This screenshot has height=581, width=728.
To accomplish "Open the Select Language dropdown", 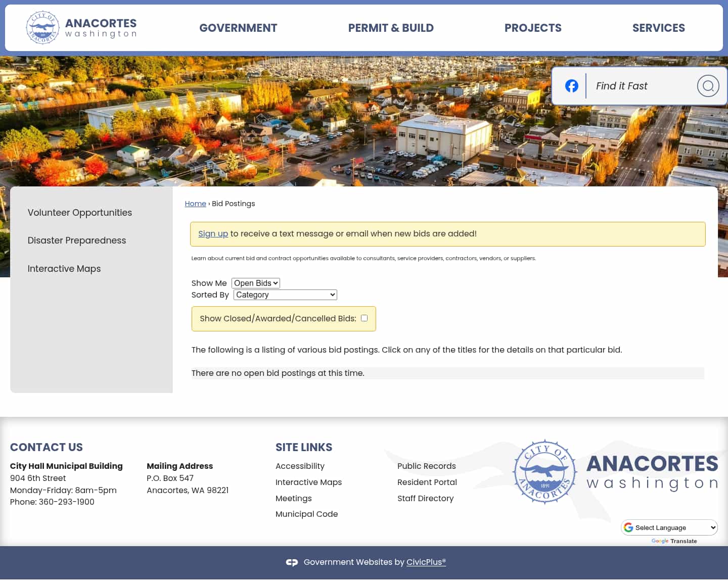I will 669,527.
